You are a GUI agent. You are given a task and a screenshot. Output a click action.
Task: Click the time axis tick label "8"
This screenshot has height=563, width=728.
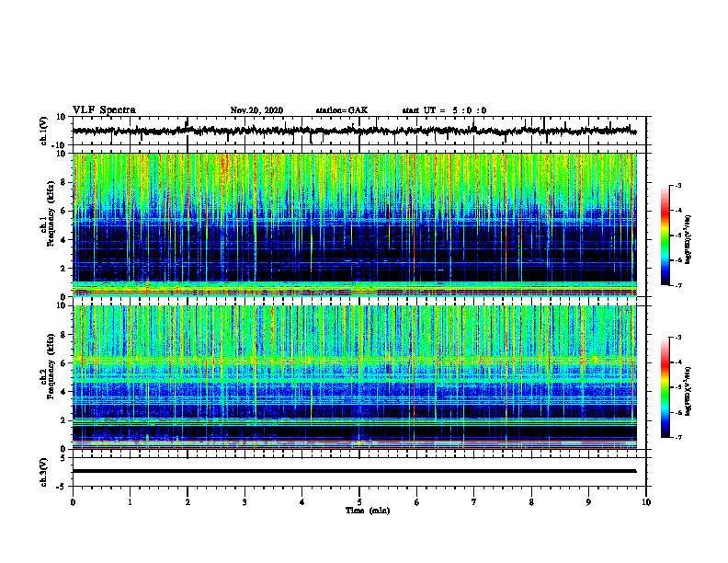[531, 502]
